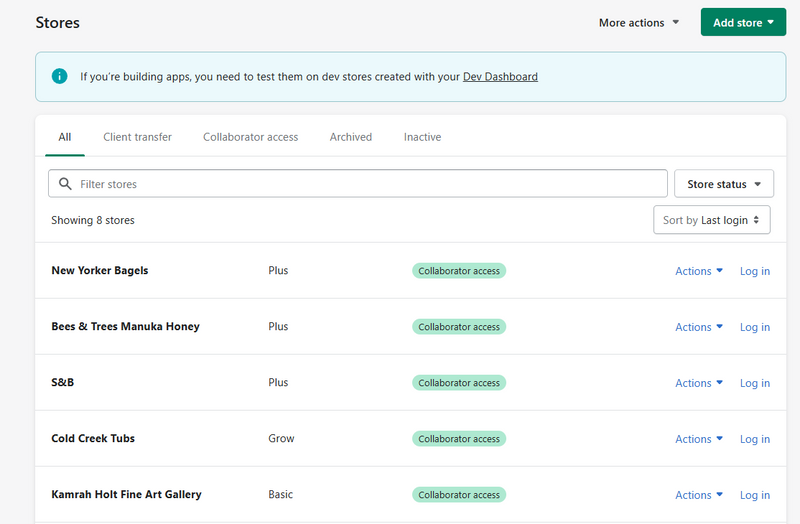Go to the Inactive tab
The width and height of the screenshot is (800, 524).
422,137
